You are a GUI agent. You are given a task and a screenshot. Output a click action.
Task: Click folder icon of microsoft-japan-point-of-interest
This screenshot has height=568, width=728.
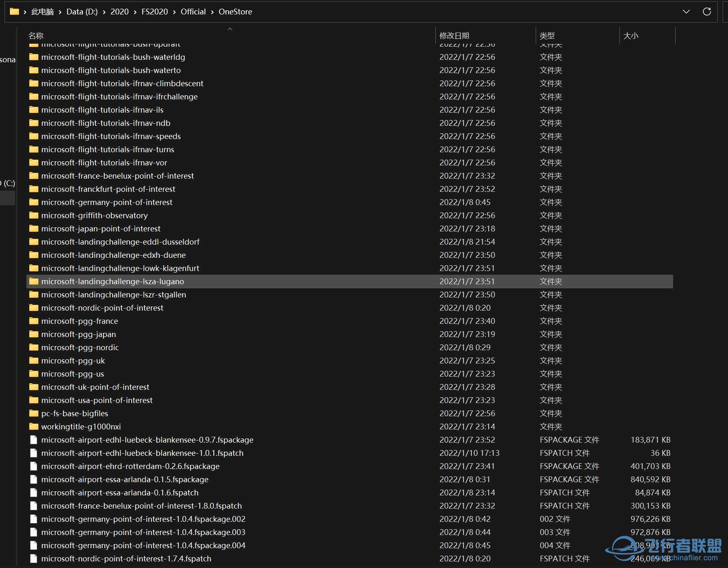coord(34,229)
